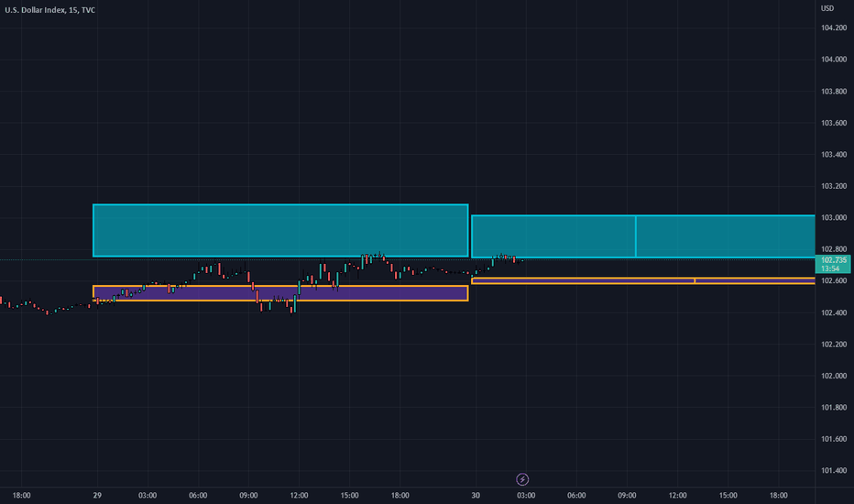Click the 104.200 price axis label
Image resolution: width=854 pixels, height=504 pixels.
[x=834, y=27]
